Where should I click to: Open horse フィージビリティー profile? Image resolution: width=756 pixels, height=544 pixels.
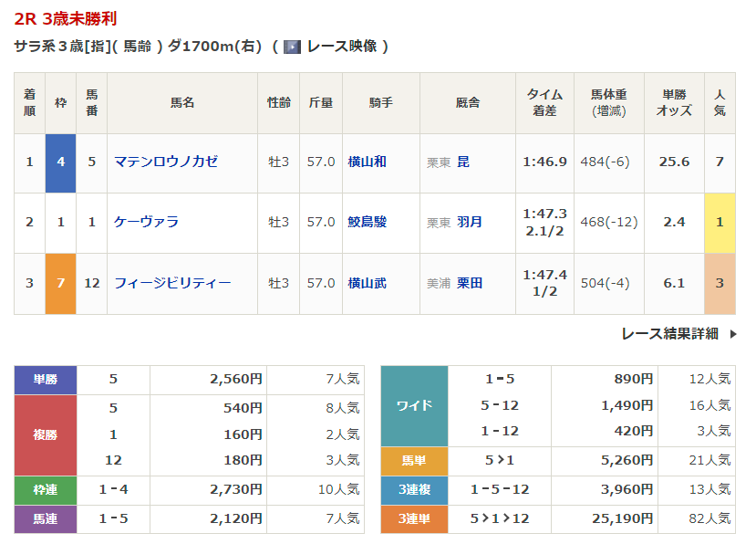click(x=172, y=283)
